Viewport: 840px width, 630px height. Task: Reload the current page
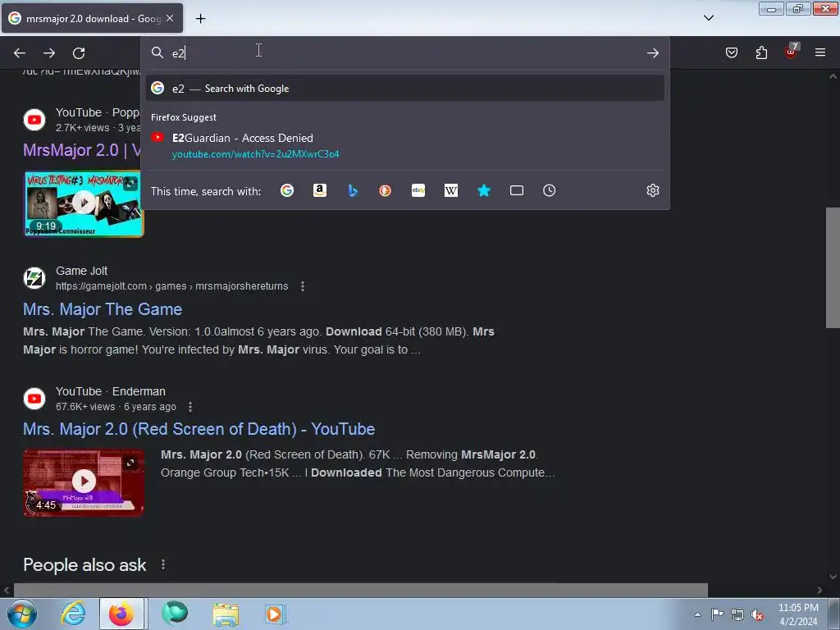[x=79, y=53]
